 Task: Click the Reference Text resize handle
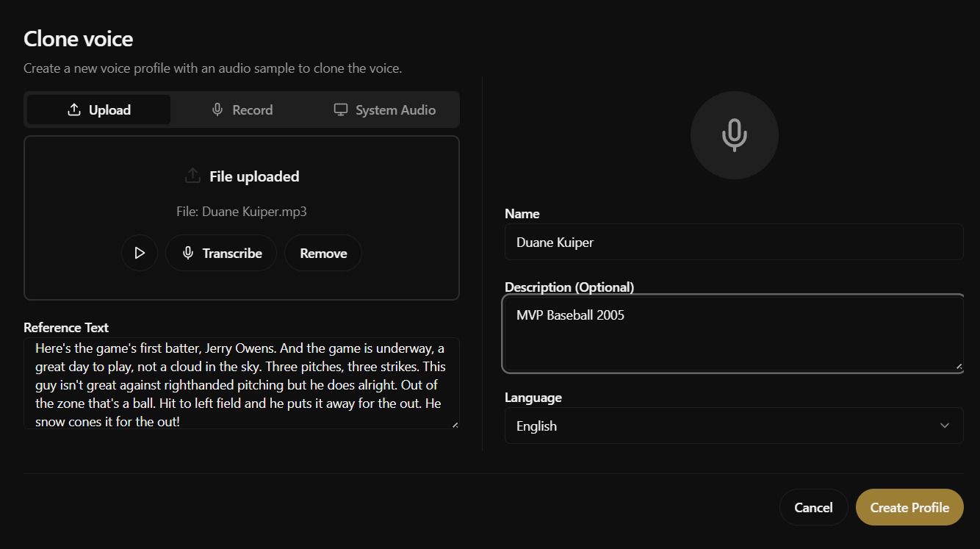(455, 424)
